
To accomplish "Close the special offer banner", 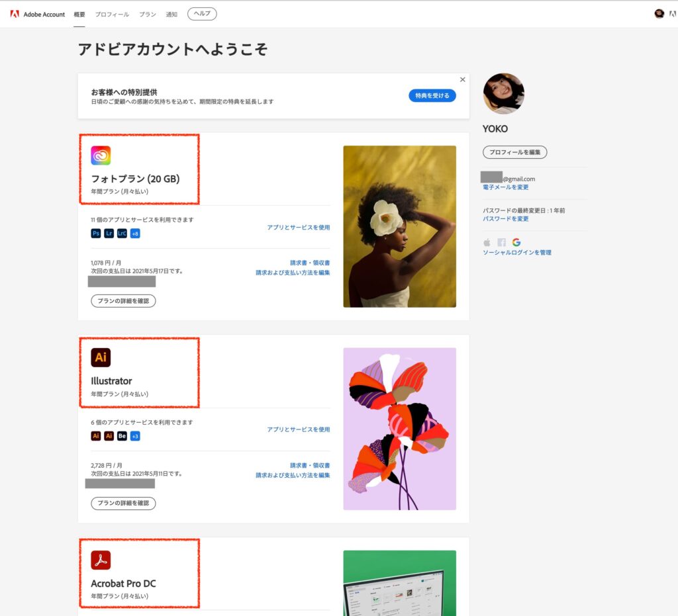I will 463,79.
